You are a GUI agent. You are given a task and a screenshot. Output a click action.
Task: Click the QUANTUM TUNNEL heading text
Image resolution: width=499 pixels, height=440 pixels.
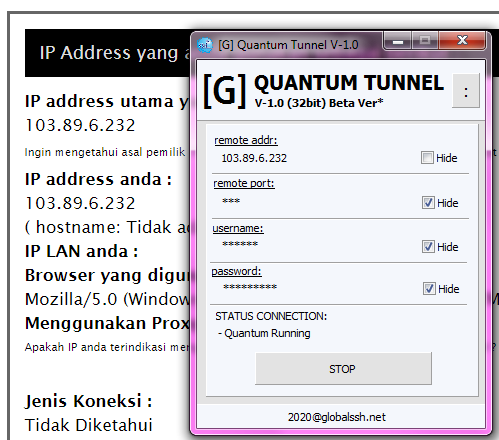(x=349, y=83)
